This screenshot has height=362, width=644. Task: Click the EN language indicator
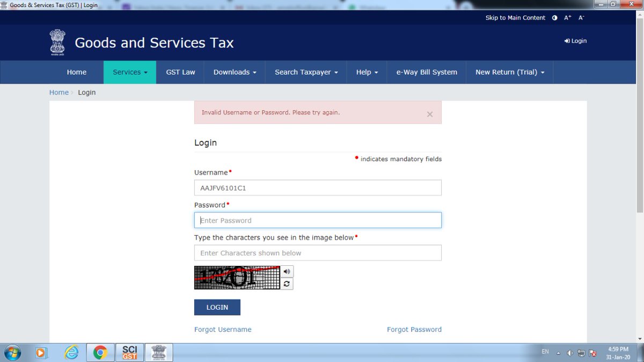point(545,352)
